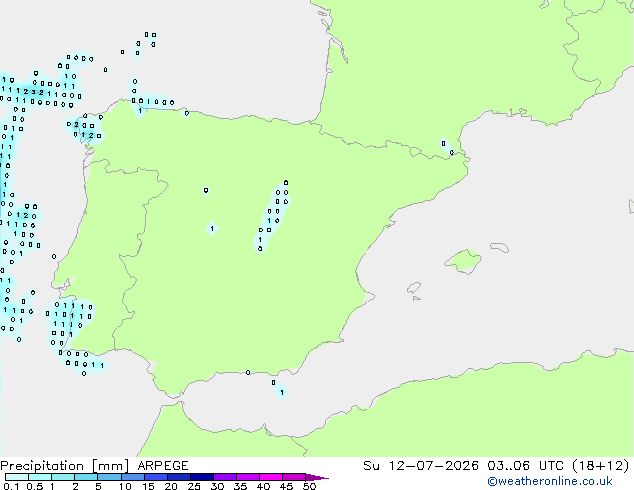The height and width of the screenshot is (490, 634).
Task: Click the Menorca island outline
Action: [x=500, y=247]
